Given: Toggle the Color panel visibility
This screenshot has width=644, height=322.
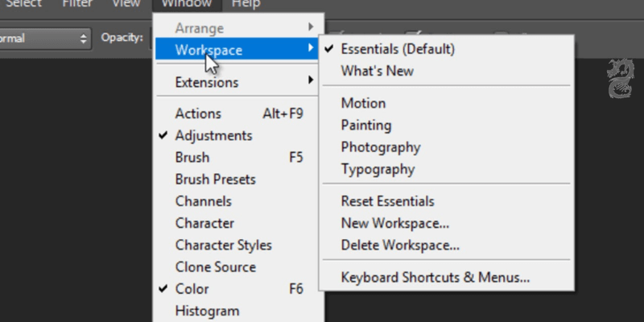Looking at the screenshot, I should [x=192, y=288].
